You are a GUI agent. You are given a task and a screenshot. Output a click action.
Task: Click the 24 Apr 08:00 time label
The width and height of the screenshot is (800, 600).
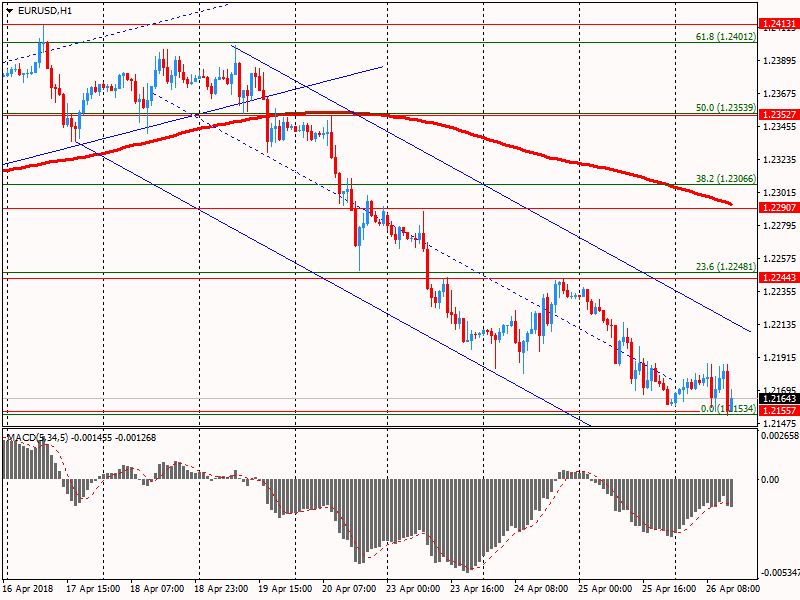pos(541,589)
